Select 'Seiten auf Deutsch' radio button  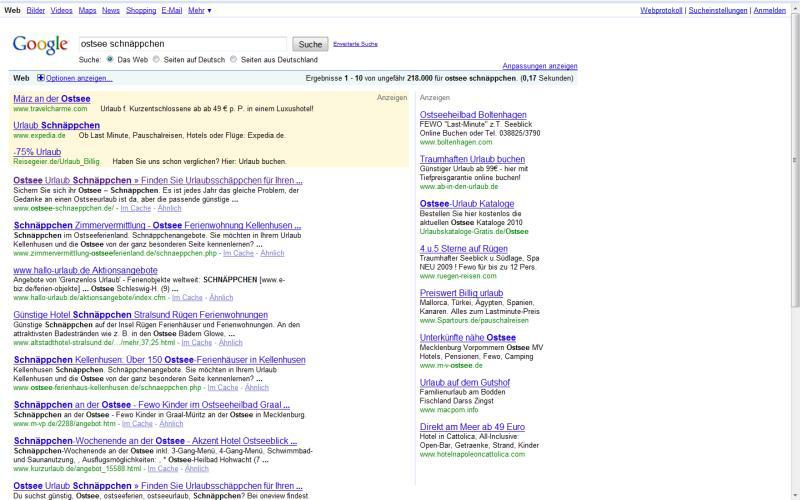click(156, 59)
